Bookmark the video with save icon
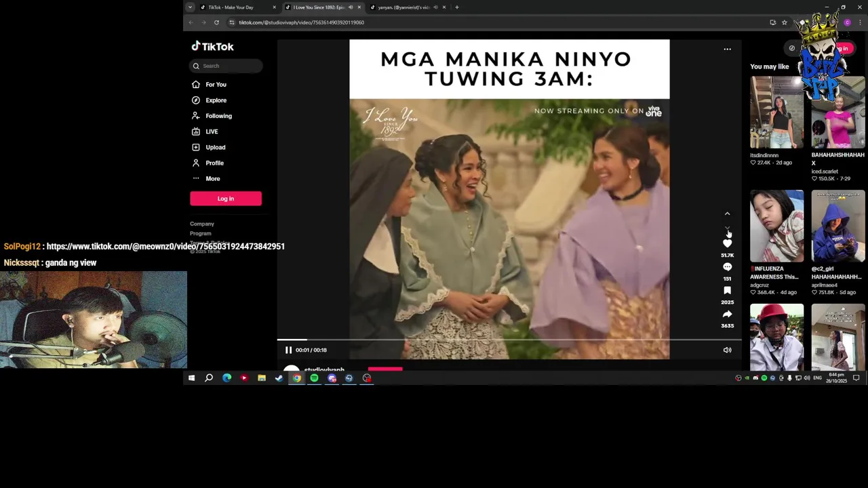This screenshot has height=488, width=868. (727, 290)
